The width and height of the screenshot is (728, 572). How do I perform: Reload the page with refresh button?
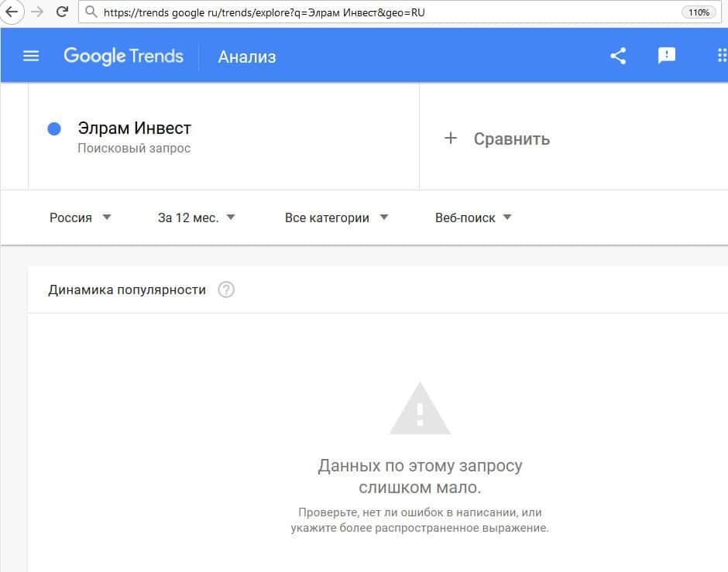[x=64, y=12]
